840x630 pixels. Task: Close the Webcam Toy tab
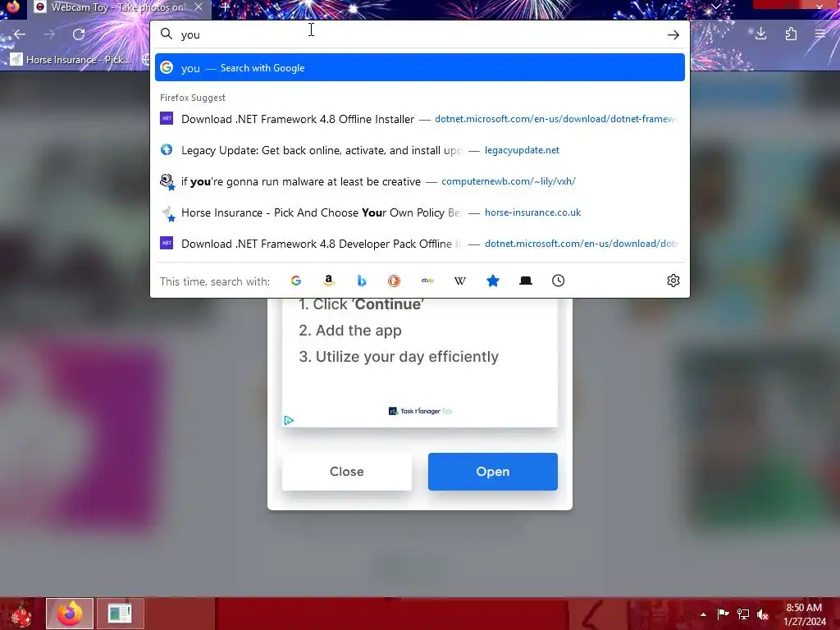[199, 7]
